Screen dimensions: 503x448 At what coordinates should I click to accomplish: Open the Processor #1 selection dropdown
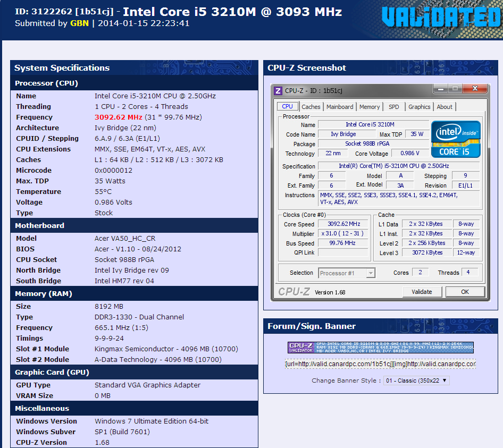(x=347, y=273)
